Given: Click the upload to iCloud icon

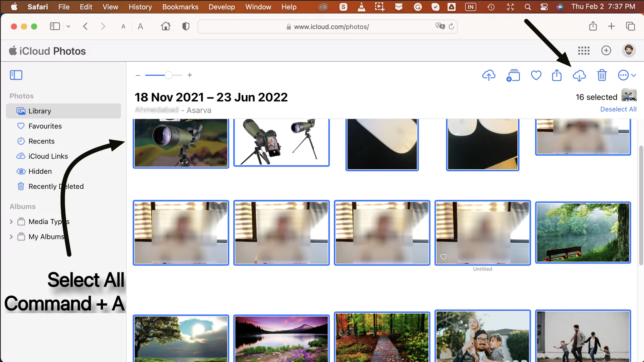Looking at the screenshot, I should [x=489, y=75].
